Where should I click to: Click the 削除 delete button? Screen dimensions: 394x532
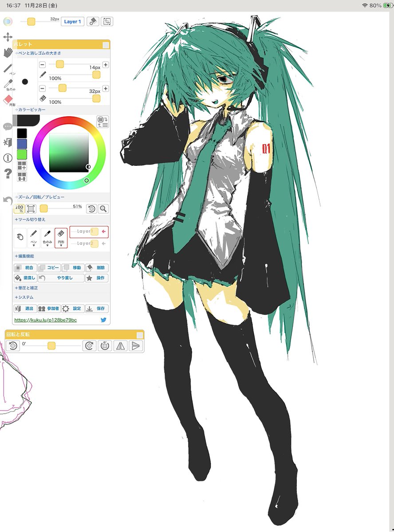97,268
